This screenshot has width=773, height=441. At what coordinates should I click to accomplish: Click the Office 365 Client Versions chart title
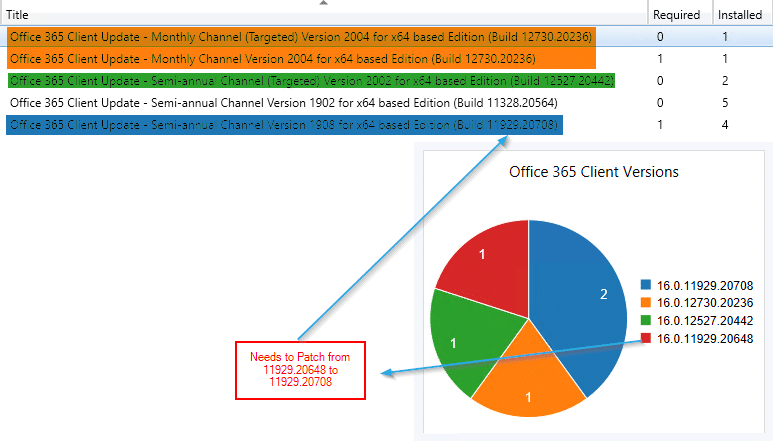(594, 172)
